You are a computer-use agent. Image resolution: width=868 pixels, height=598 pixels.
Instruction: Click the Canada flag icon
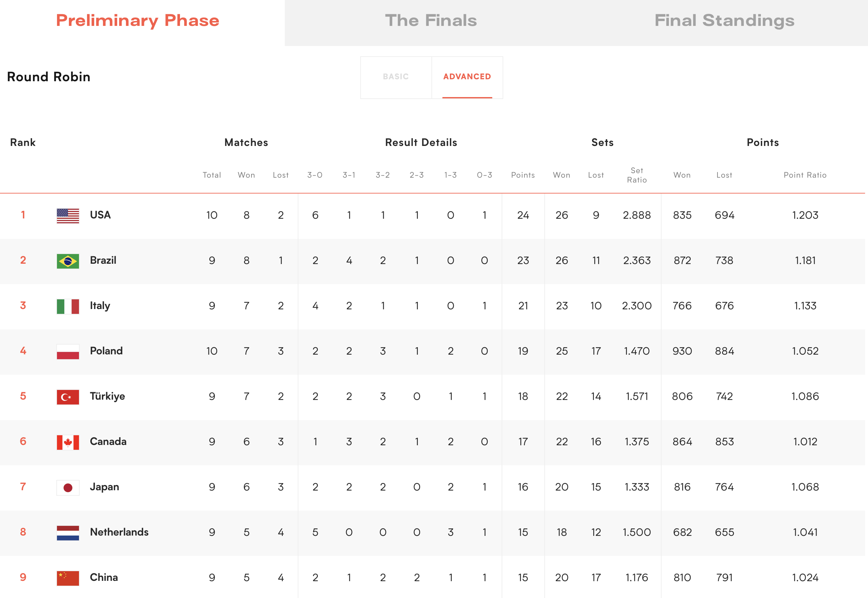point(68,442)
